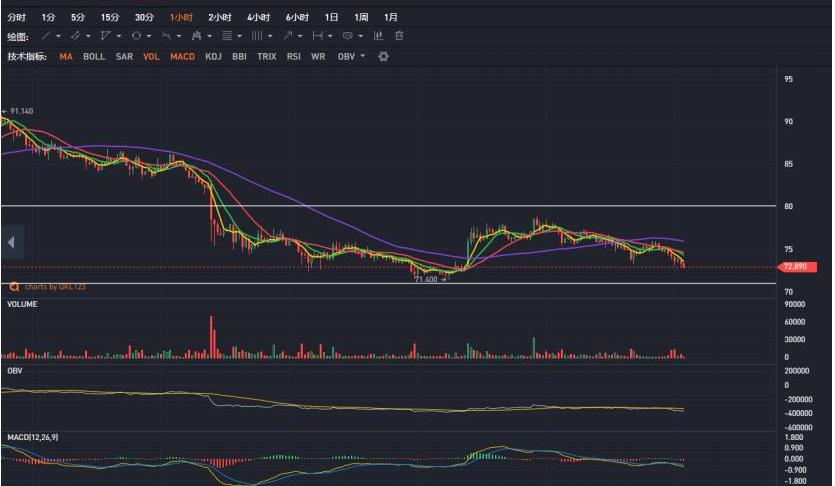Expand the vertical lines tool dropdown
This screenshot has height=486, width=835.
(x=271, y=36)
